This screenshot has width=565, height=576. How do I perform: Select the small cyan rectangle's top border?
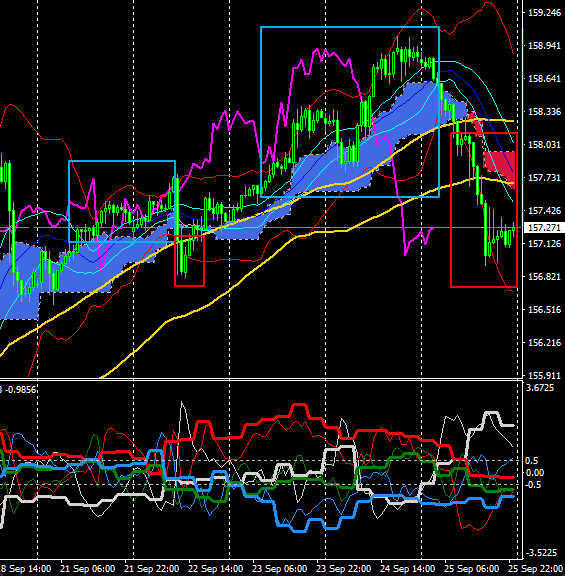click(122, 161)
